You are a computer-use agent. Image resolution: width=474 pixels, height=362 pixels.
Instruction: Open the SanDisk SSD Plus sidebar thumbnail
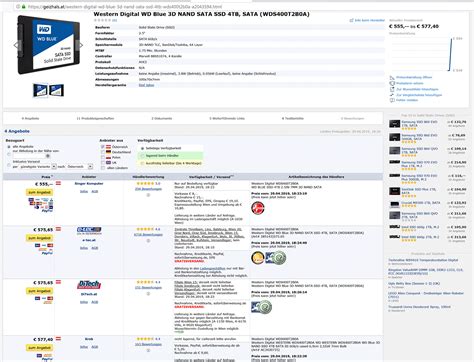pyautogui.click(x=394, y=191)
